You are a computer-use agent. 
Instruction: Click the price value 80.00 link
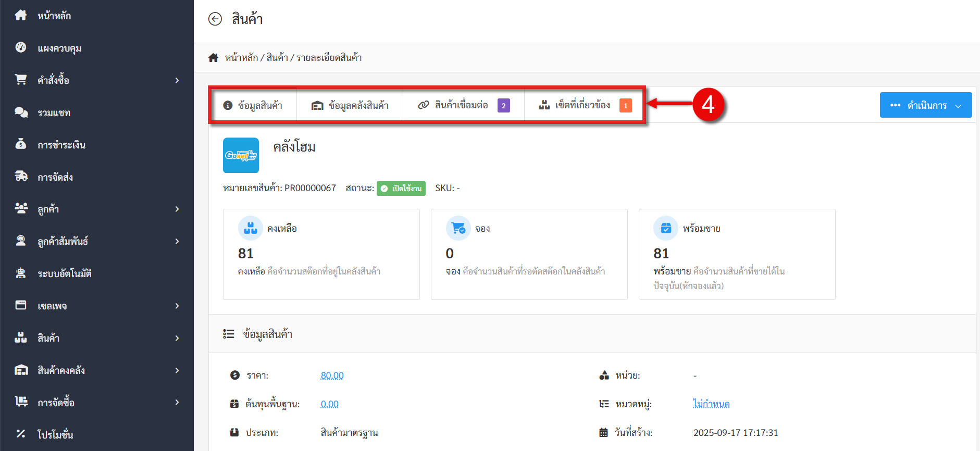coord(332,375)
